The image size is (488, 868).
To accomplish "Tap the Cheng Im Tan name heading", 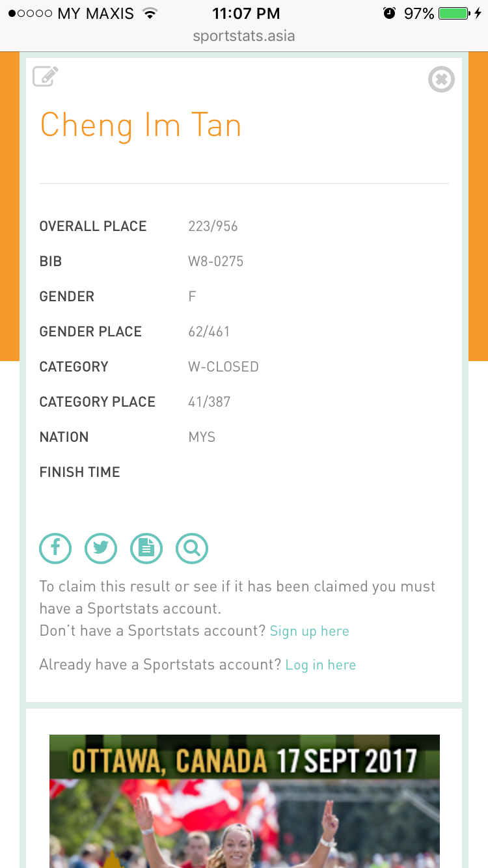I will [141, 126].
